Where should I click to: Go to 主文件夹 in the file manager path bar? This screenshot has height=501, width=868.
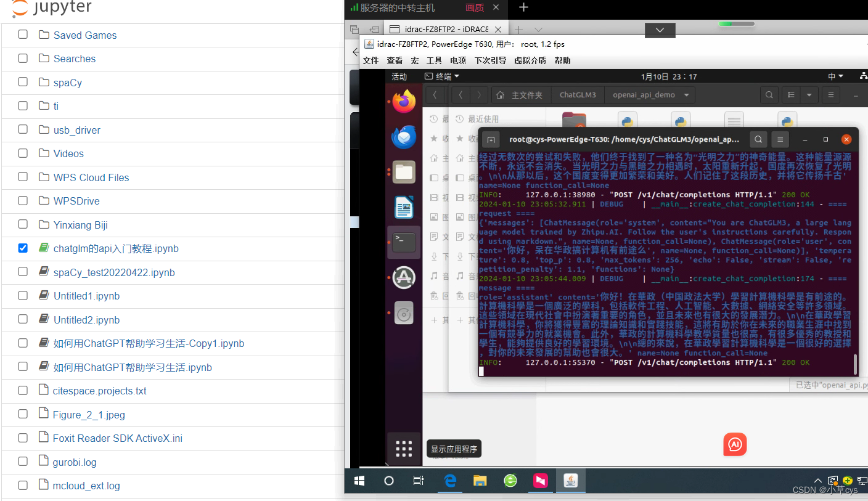click(x=521, y=95)
